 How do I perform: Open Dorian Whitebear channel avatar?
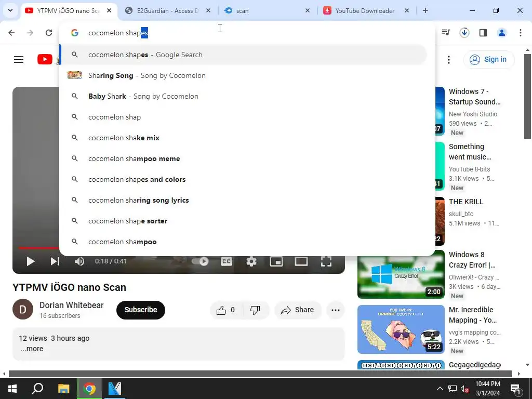click(x=23, y=309)
